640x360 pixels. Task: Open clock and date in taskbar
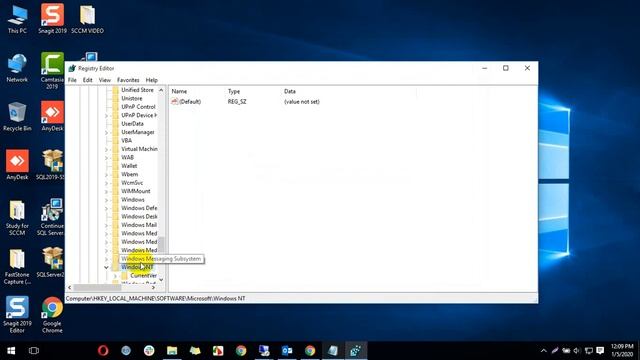pos(622,351)
